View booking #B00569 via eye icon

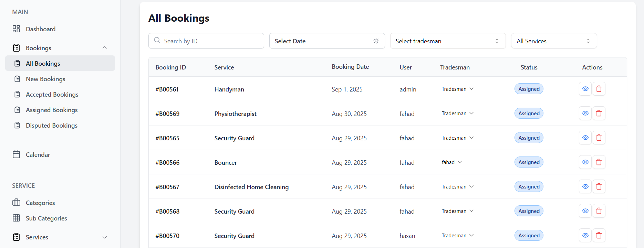coord(585,113)
